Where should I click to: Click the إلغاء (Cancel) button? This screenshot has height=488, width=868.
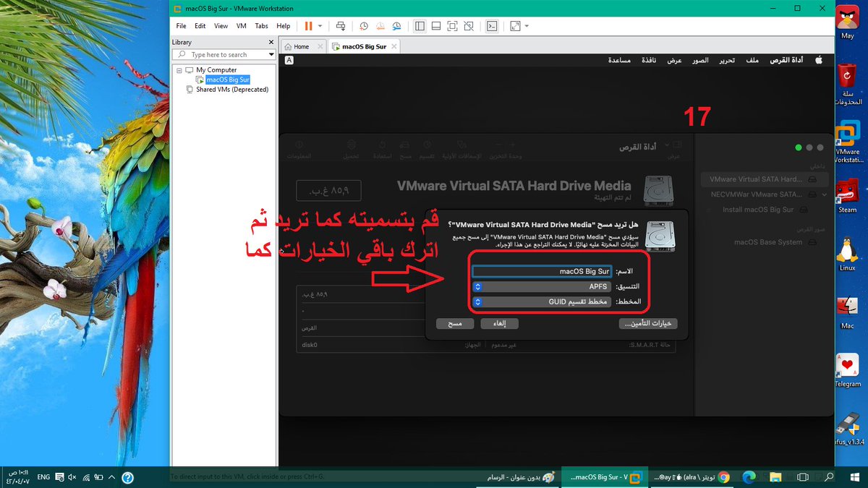pos(499,324)
